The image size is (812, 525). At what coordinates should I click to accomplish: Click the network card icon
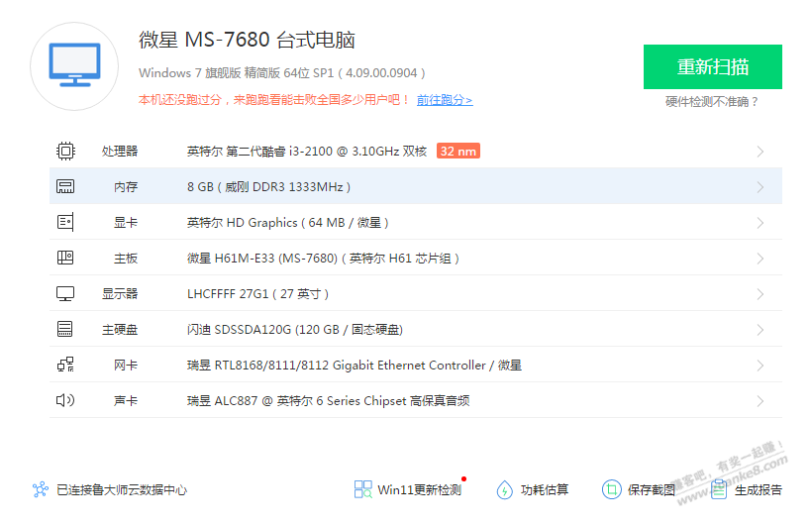(65, 365)
